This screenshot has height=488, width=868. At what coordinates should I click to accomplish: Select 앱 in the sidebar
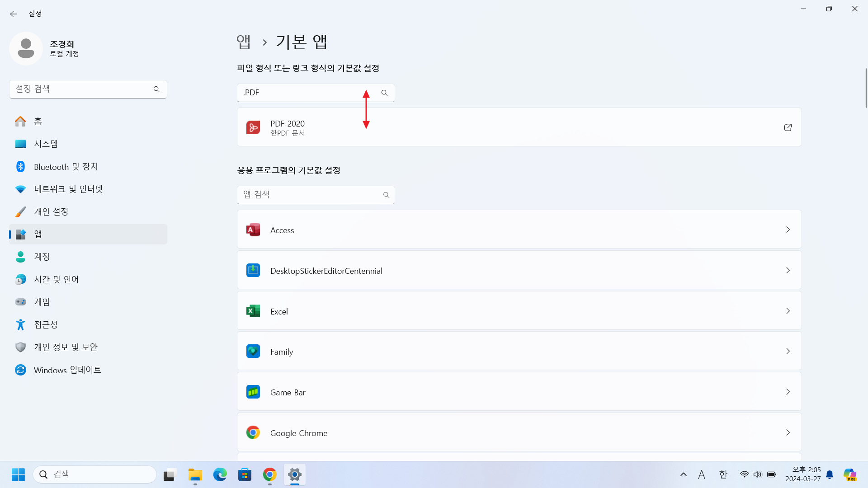point(88,234)
